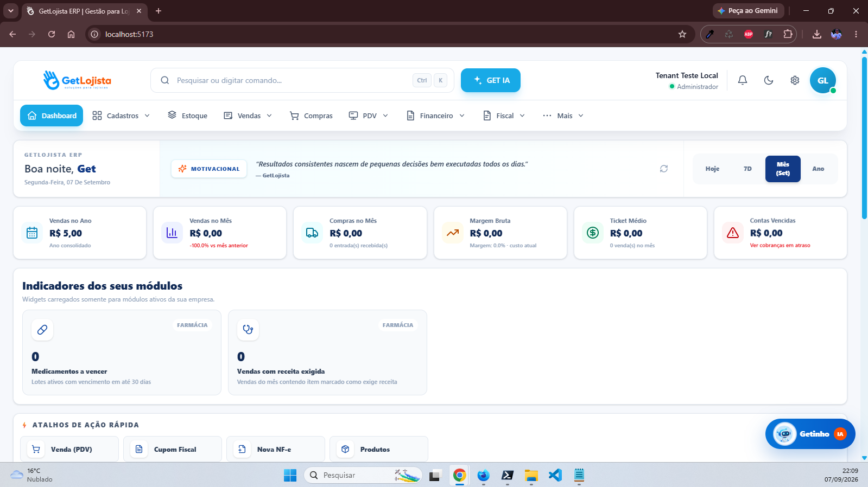This screenshot has height=487, width=868.
Task: Toggle dark mode moon icon
Action: (769, 80)
